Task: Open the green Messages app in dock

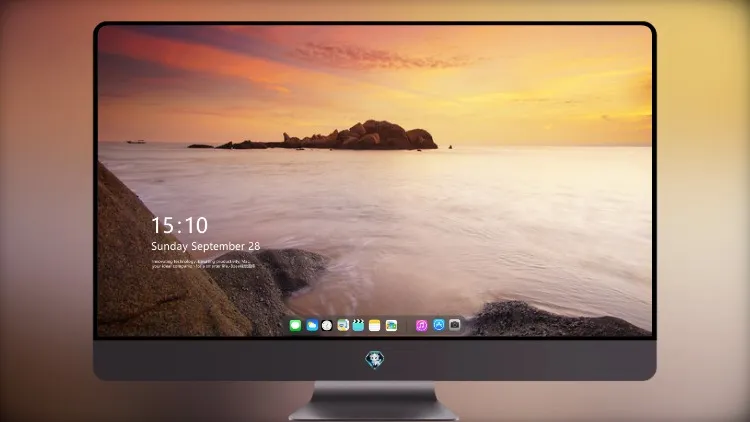Action: [295, 326]
